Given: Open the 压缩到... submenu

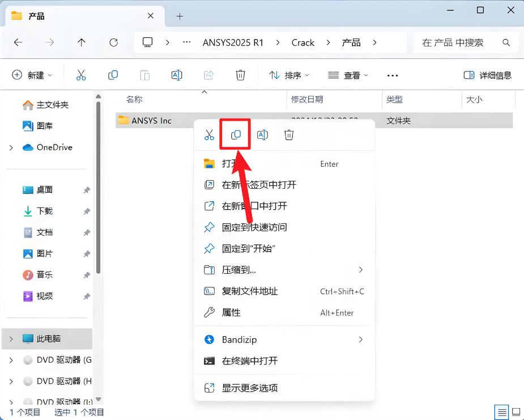Looking at the screenshot, I should pyautogui.click(x=284, y=270).
